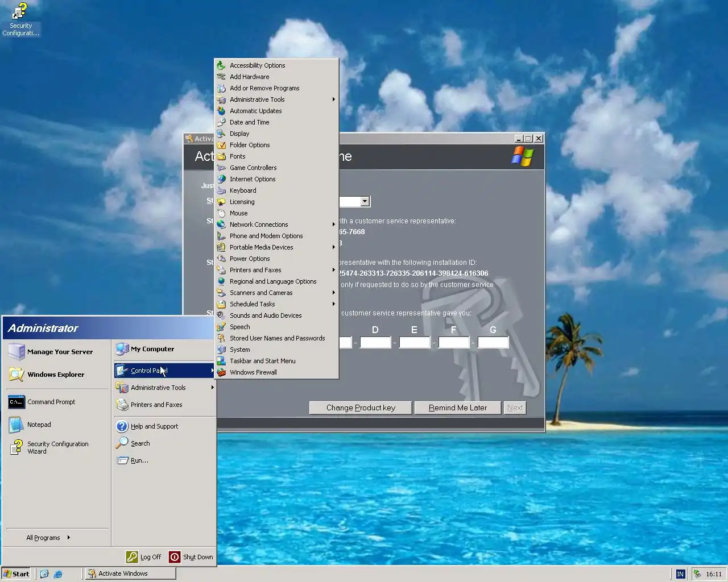The width and height of the screenshot is (728, 582).
Task: Open Taskbar and Start Menu icon
Action: point(221,361)
